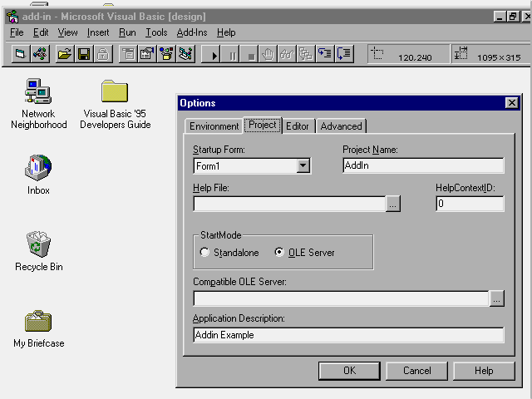Browse for Compatible OLE Server file
Image resolution: width=532 pixels, height=399 pixels.
pos(496,298)
